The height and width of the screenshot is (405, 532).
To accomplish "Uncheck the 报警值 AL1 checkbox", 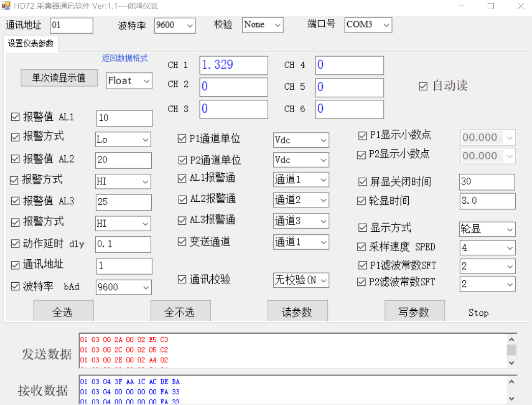I will coord(15,117).
